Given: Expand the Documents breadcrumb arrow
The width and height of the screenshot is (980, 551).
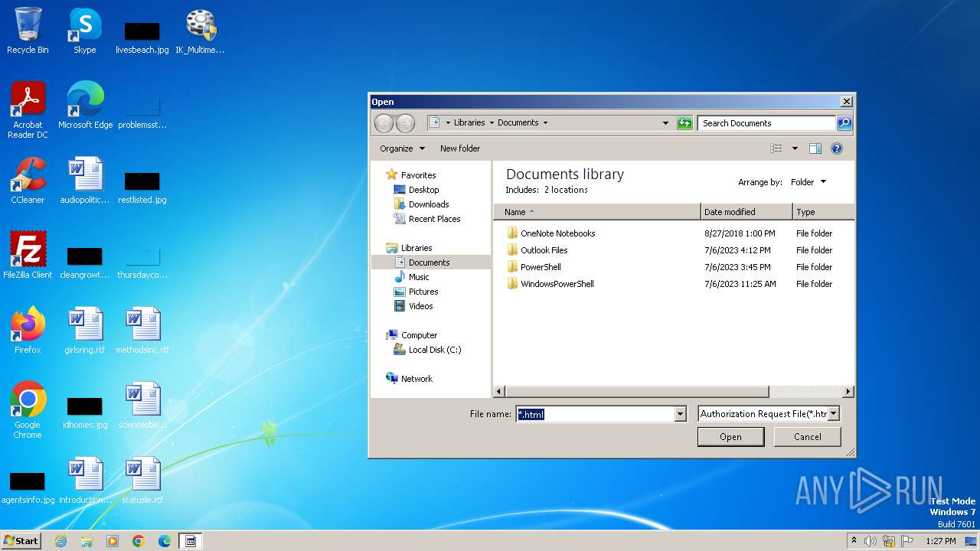Looking at the screenshot, I should [545, 122].
